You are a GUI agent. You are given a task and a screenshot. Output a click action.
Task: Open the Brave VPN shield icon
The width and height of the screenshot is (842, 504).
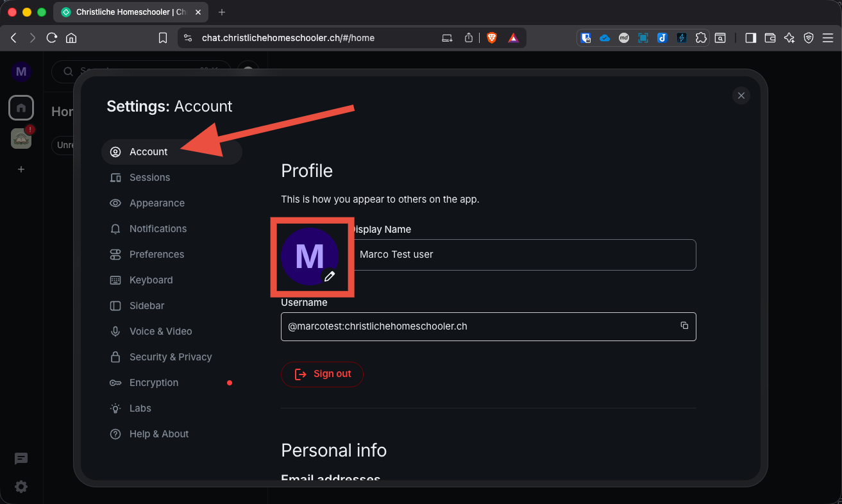[809, 38]
